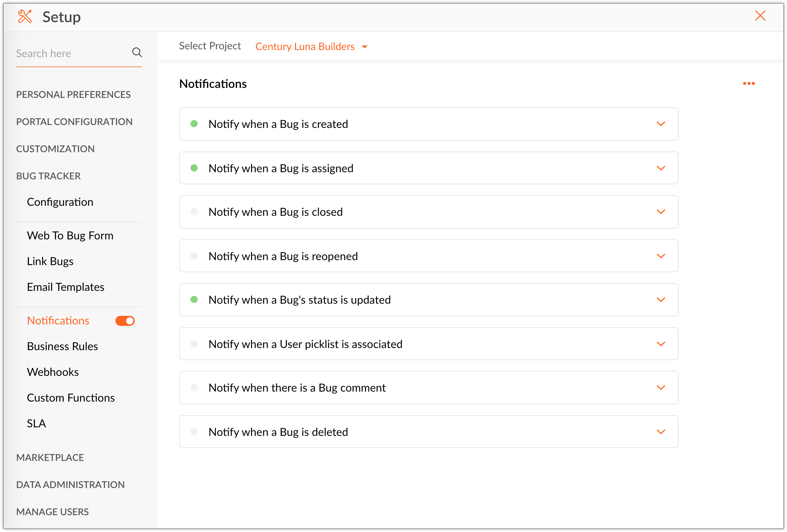The image size is (787, 532).
Task: Open PORTAL CONFIGURATION section
Action: click(x=74, y=122)
